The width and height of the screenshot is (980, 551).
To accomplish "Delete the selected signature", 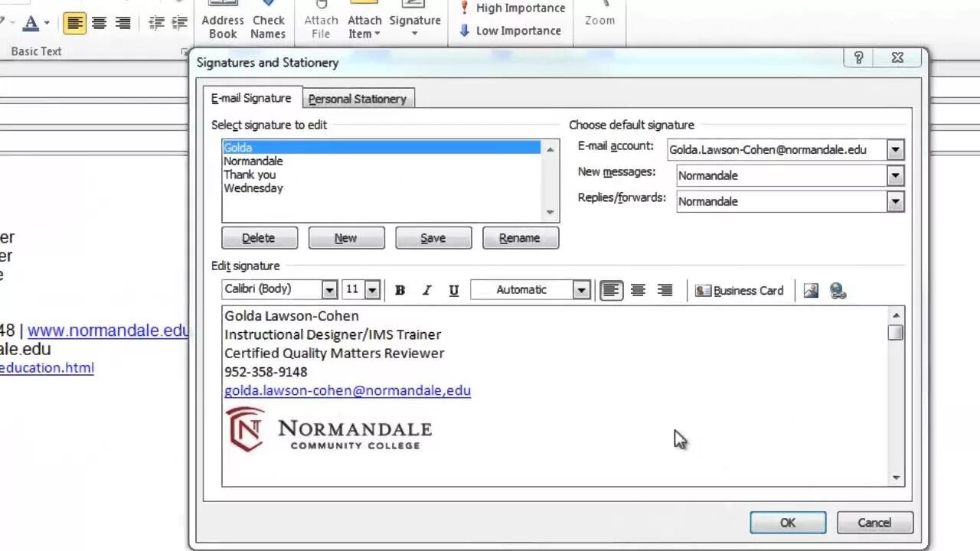I will (x=260, y=238).
